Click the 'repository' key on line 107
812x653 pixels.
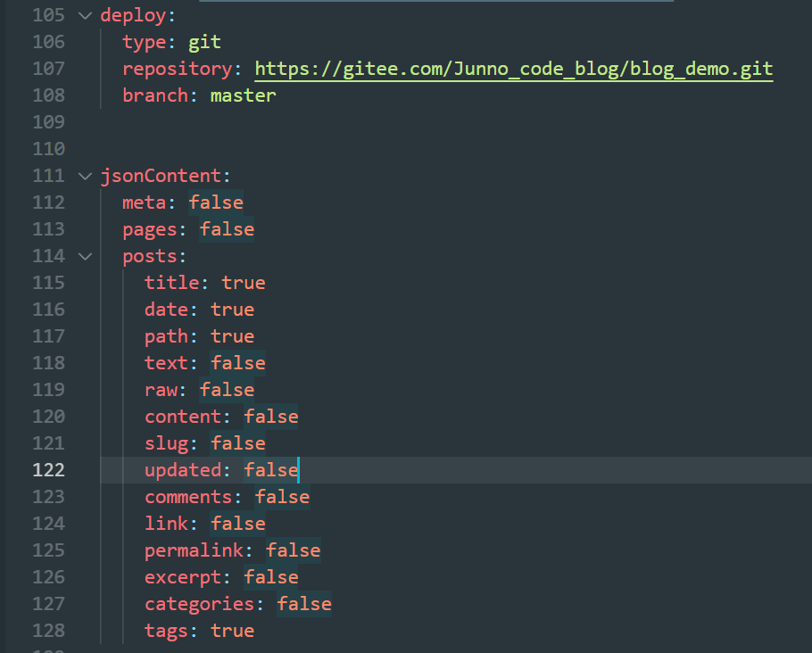coord(177,69)
